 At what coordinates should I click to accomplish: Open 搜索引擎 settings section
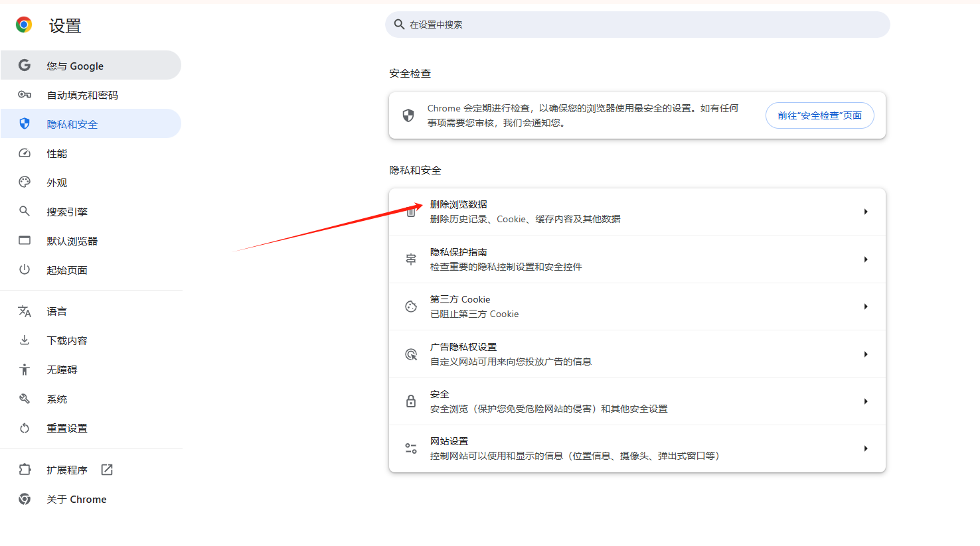90,212
